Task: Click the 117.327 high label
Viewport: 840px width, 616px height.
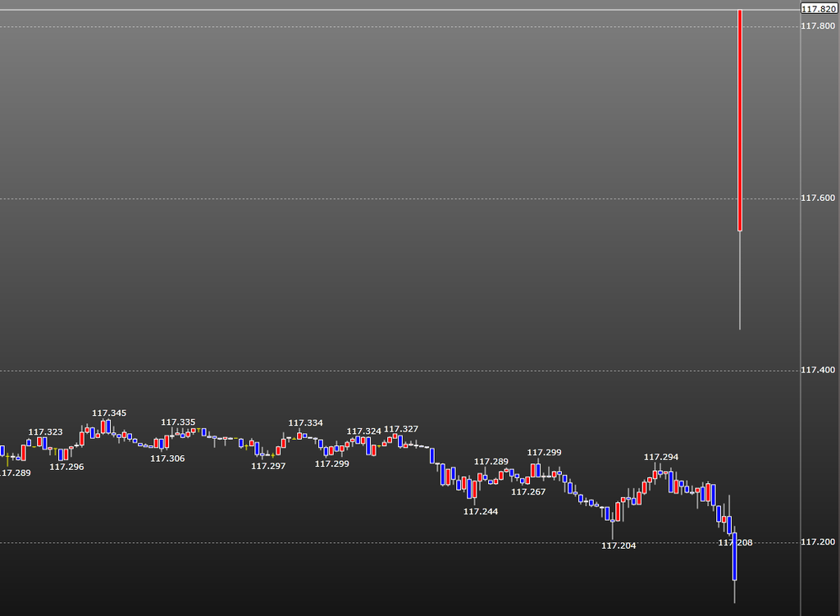Action: 401,429
